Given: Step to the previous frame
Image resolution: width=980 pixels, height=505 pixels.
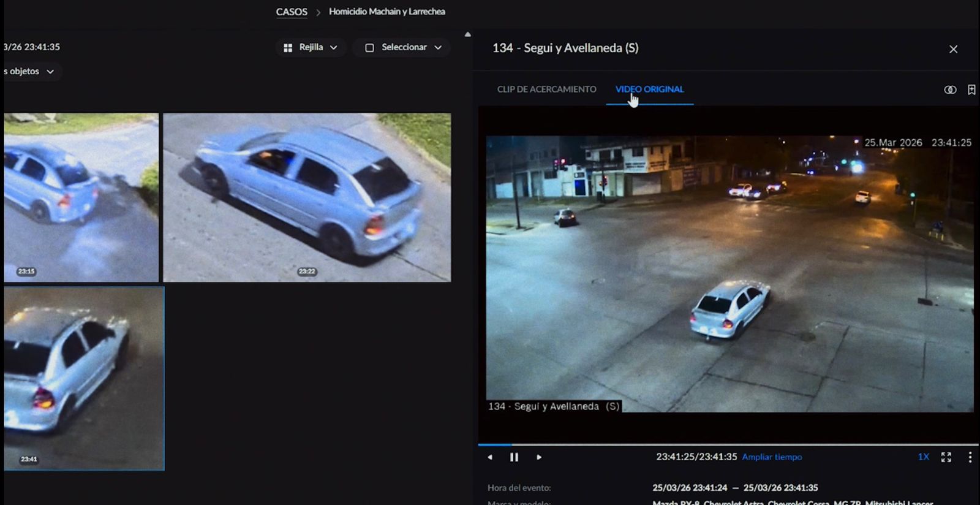Looking at the screenshot, I should [x=490, y=457].
